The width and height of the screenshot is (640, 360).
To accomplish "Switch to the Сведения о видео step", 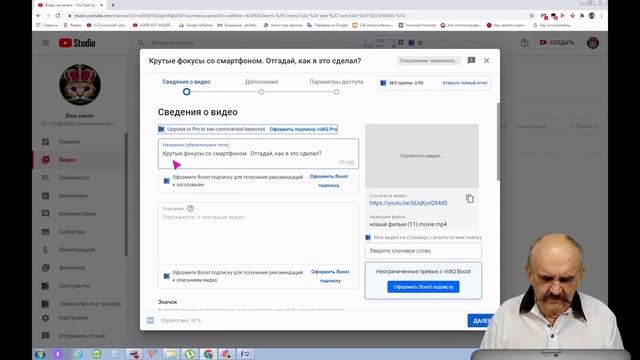I will [x=187, y=86].
